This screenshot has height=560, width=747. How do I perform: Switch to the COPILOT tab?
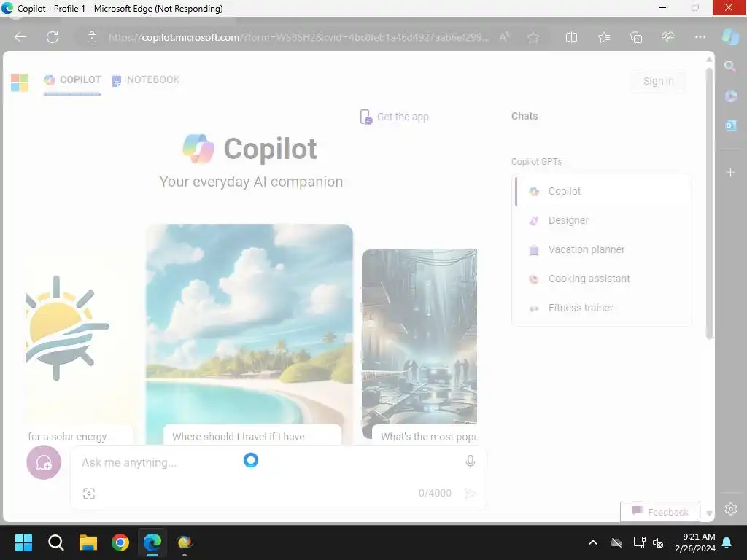(72, 80)
